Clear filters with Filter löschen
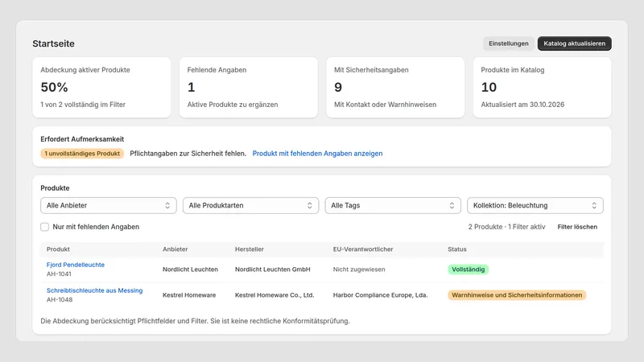 click(x=577, y=227)
